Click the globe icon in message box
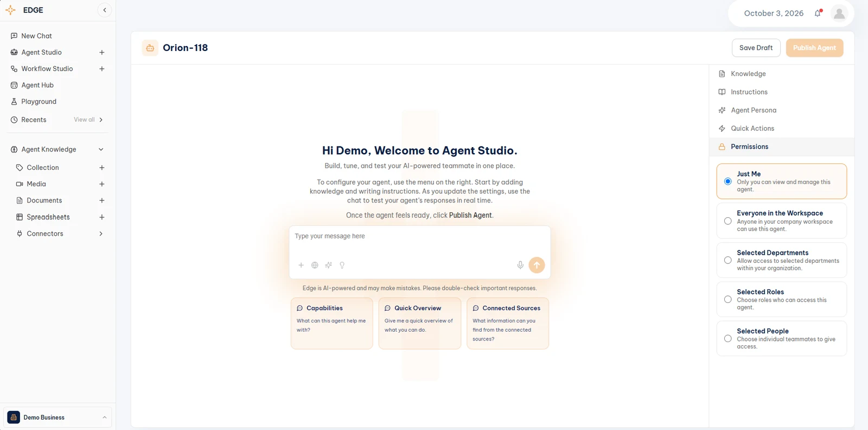This screenshot has height=430, width=868. point(315,265)
